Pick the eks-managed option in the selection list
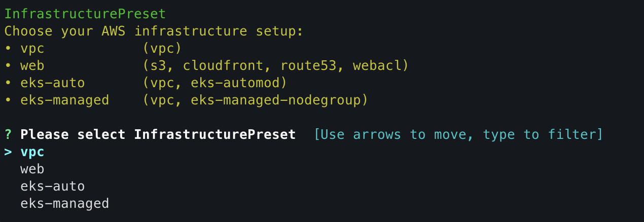The width and height of the screenshot is (644, 222). tap(64, 203)
